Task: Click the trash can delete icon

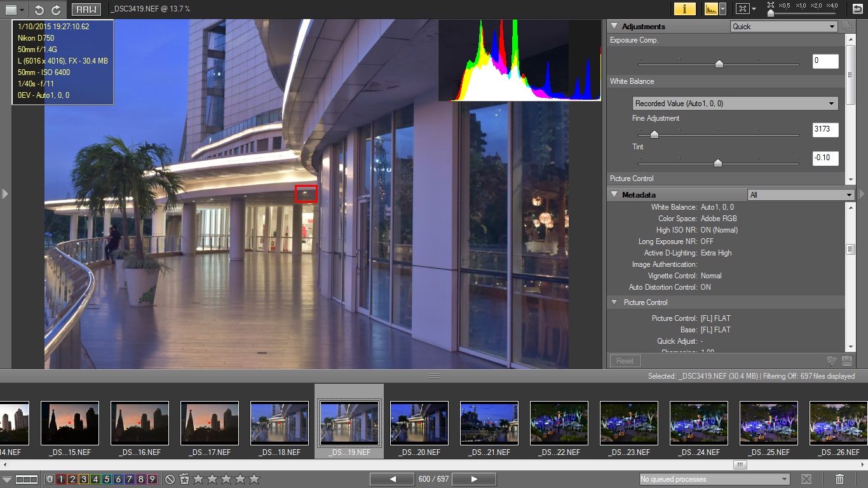Action: coord(839,479)
